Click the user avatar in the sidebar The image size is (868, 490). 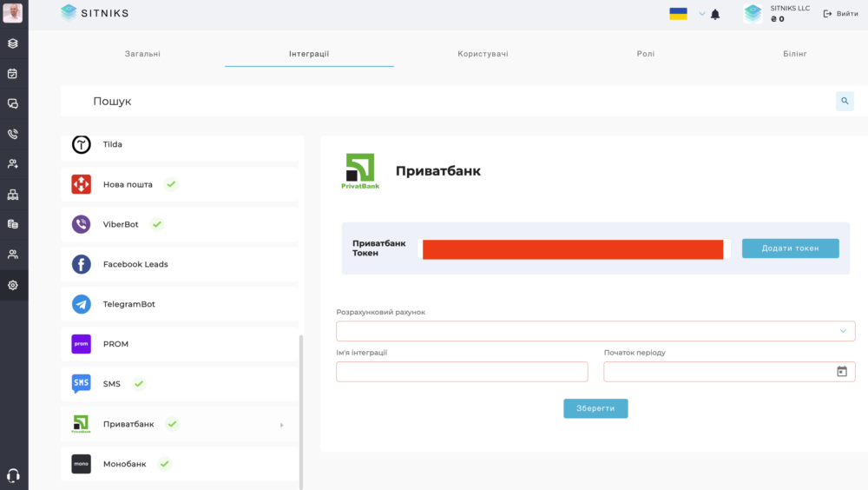click(12, 13)
